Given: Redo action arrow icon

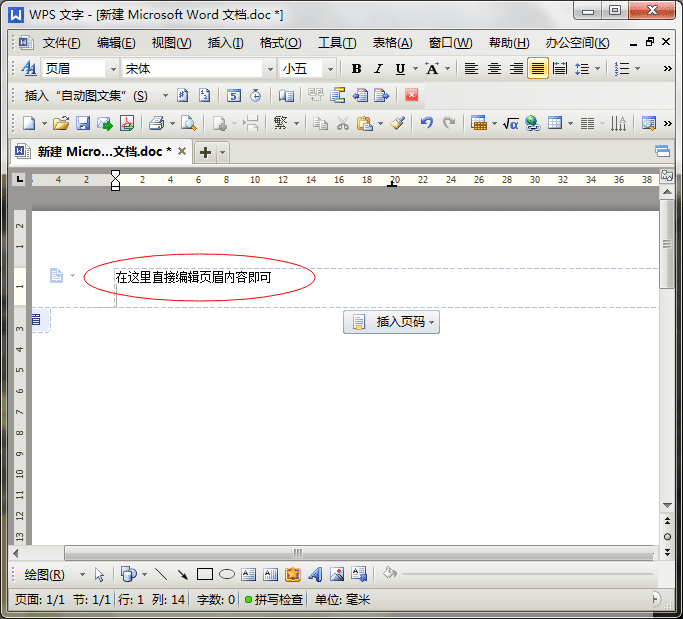Looking at the screenshot, I should pos(449,123).
